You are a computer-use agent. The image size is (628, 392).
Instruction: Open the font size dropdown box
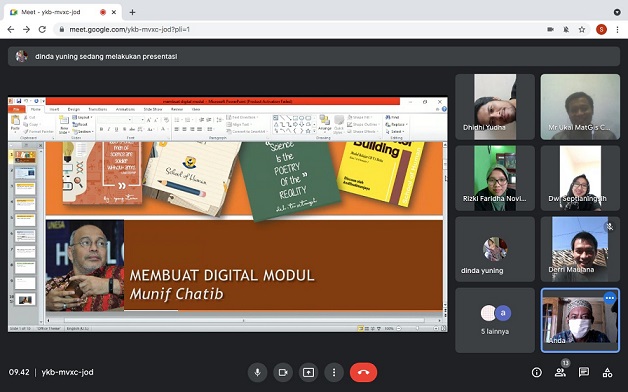click(139, 120)
